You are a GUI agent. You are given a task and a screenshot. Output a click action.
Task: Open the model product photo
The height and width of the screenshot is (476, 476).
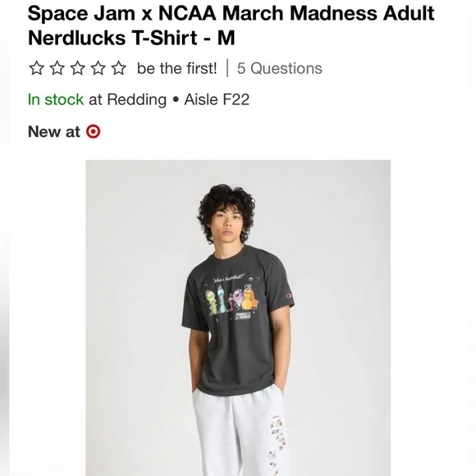coord(238,318)
